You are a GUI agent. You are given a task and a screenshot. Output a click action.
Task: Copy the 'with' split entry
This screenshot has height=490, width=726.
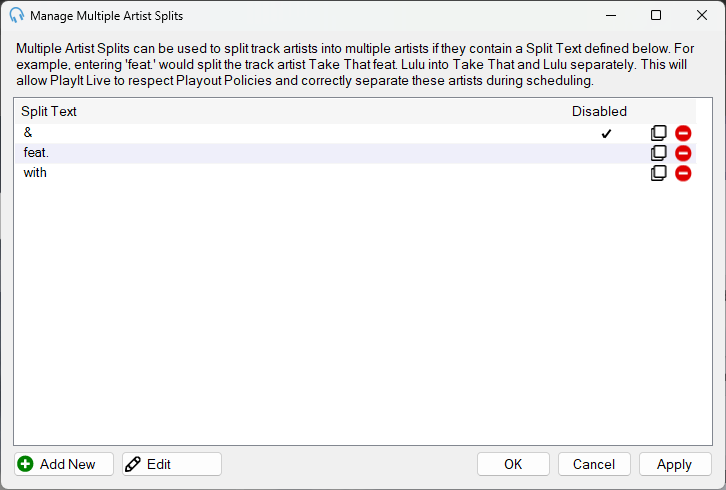point(658,173)
